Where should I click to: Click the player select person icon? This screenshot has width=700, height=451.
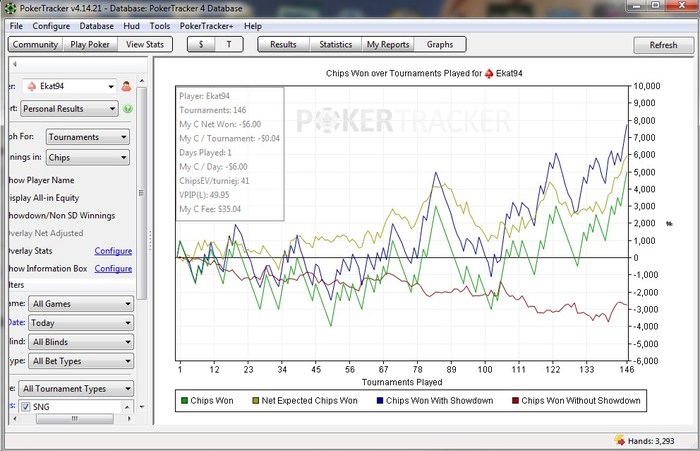point(126,86)
